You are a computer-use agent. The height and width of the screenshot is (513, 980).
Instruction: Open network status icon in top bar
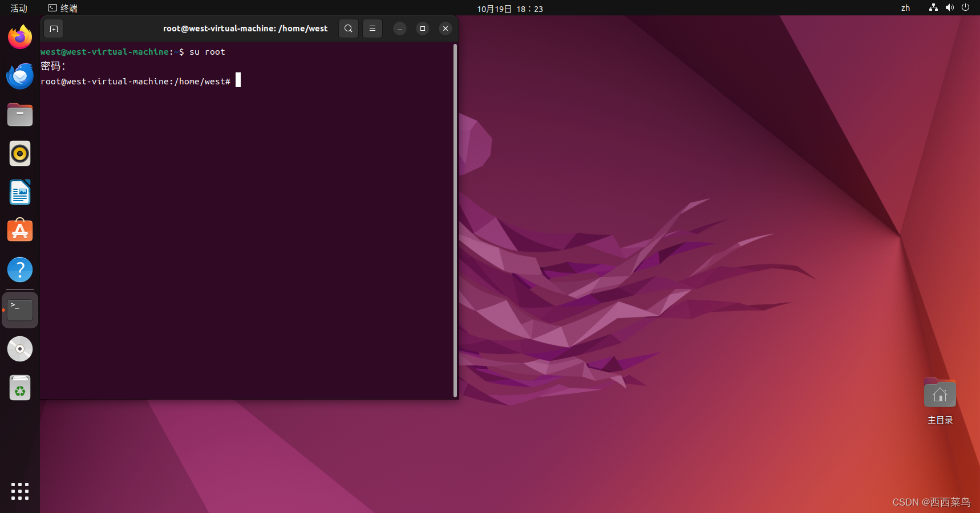933,7
